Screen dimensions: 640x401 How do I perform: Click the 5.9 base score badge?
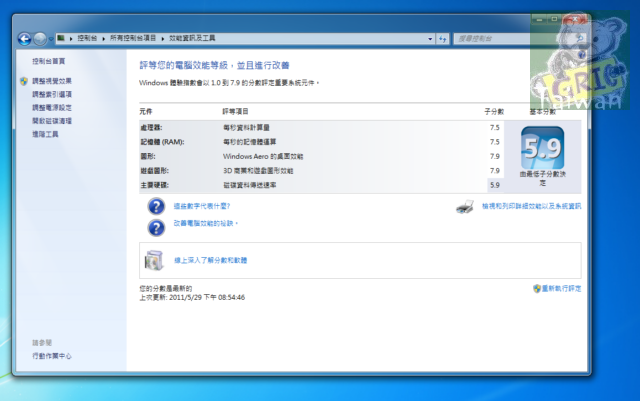(x=542, y=148)
